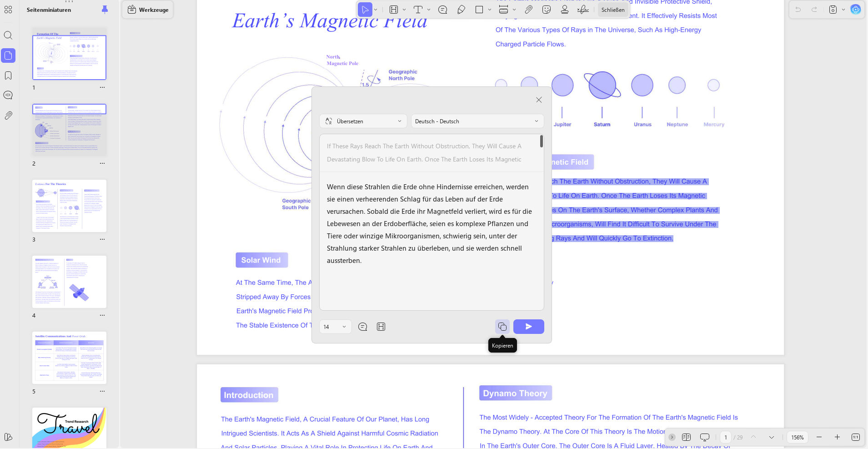Click the Werkzeuge button
Viewport: 868px width, 449px height.
148,10
